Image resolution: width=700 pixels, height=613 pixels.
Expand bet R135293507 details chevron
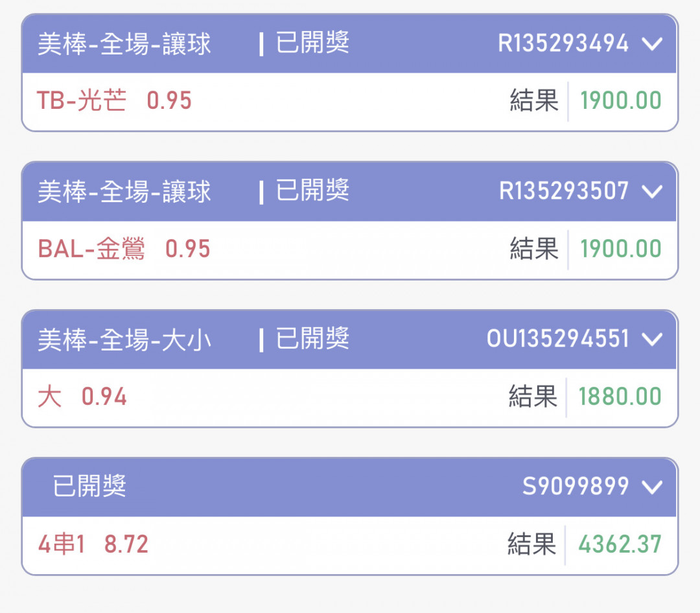651,192
